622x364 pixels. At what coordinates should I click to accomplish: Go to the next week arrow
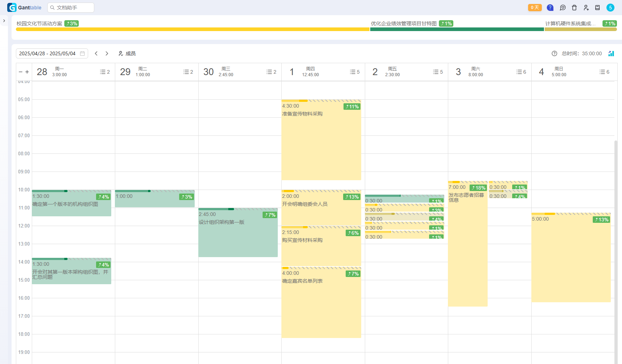(107, 53)
